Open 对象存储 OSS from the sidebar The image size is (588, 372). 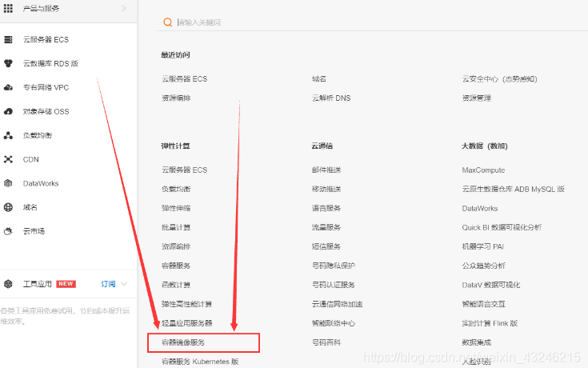46,111
